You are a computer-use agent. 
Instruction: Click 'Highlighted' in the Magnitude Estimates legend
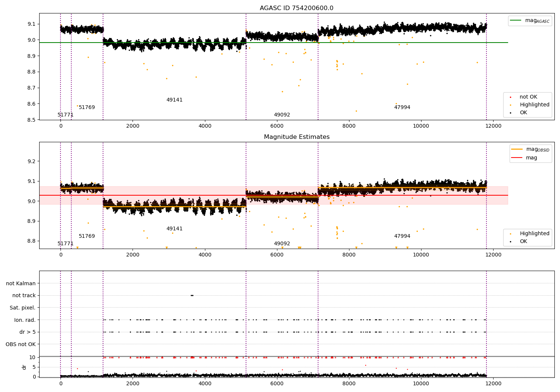535,234
